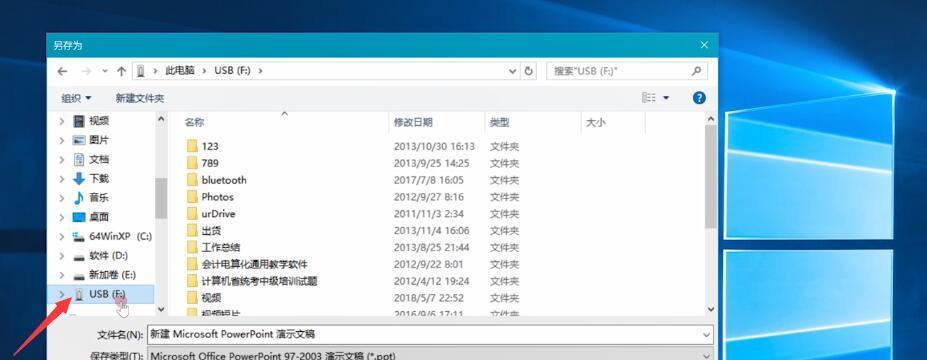Viewport: 927px width, 360px height.
Task: Click the search magnifier icon
Action: tap(696, 71)
